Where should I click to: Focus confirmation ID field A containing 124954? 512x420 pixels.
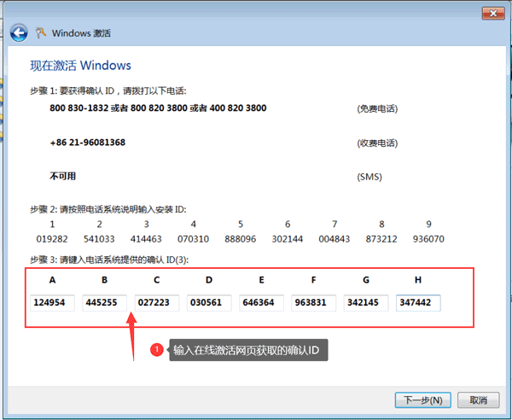tap(52, 303)
